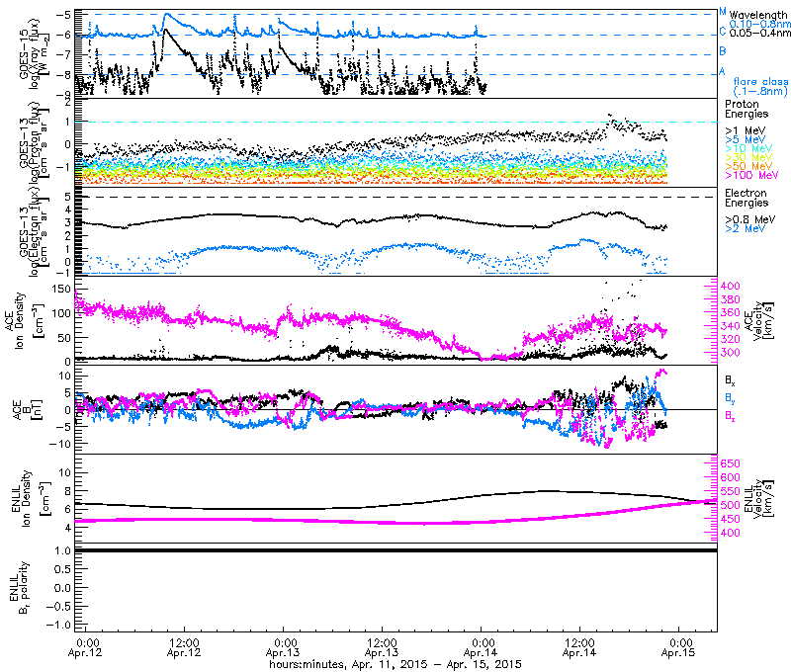Click the '1.0' ENLIL polarity tick value
This screenshot has height=672, width=791.
[x=62, y=550]
